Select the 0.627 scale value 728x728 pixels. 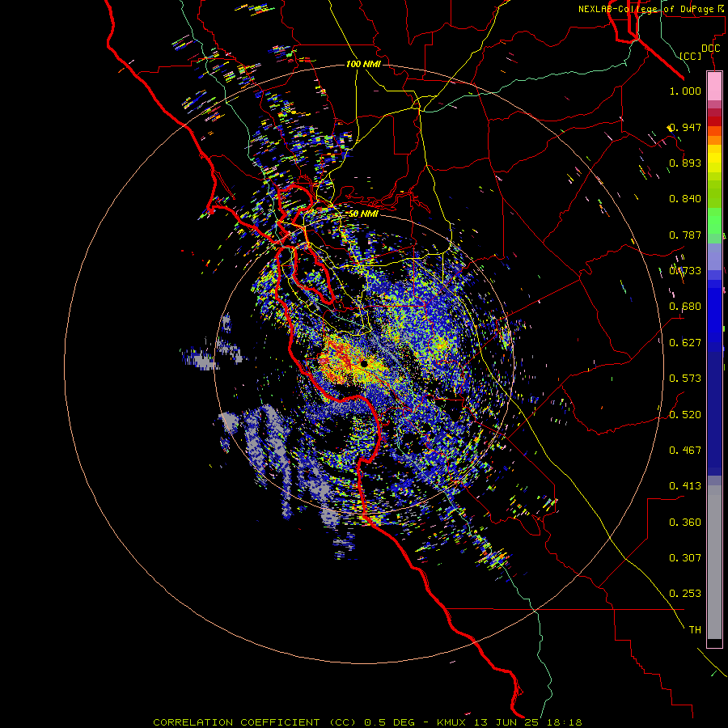[x=685, y=343]
